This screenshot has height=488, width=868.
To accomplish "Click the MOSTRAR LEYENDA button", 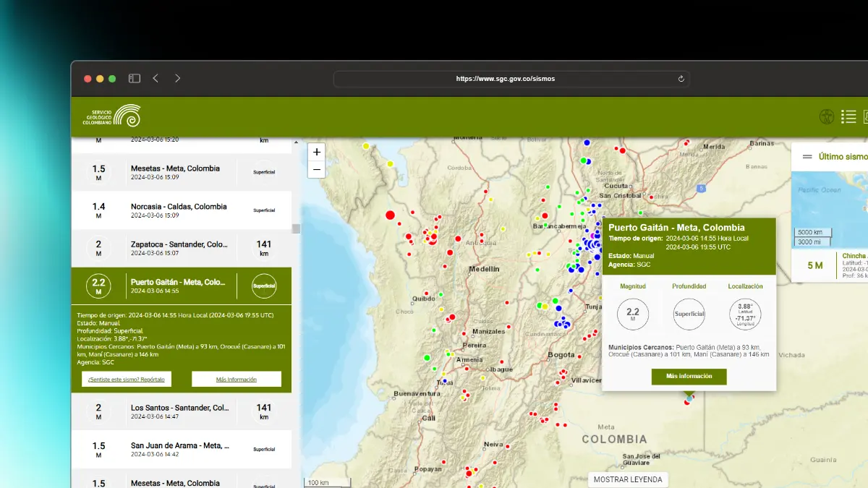I will click(x=628, y=479).
